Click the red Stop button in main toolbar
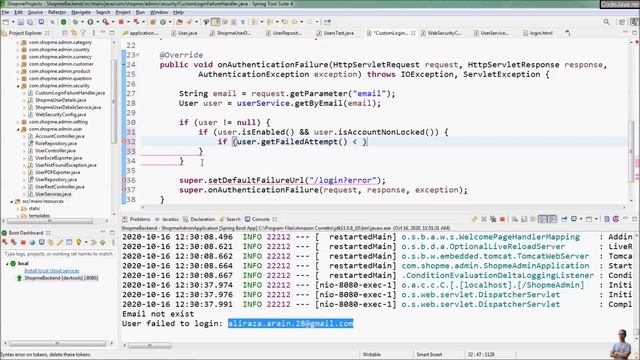Viewport: 640px width, 360px height. click(121, 22)
